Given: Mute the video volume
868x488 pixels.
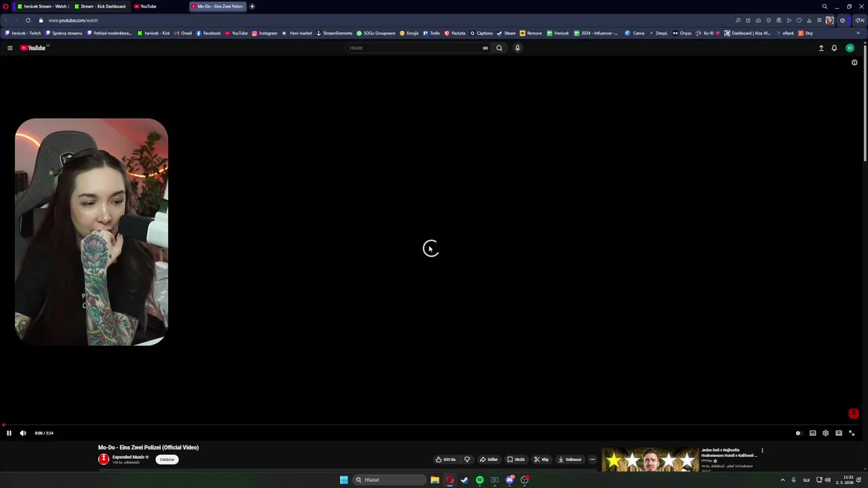Looking at the screenshot, I should (x=23, y=433).
